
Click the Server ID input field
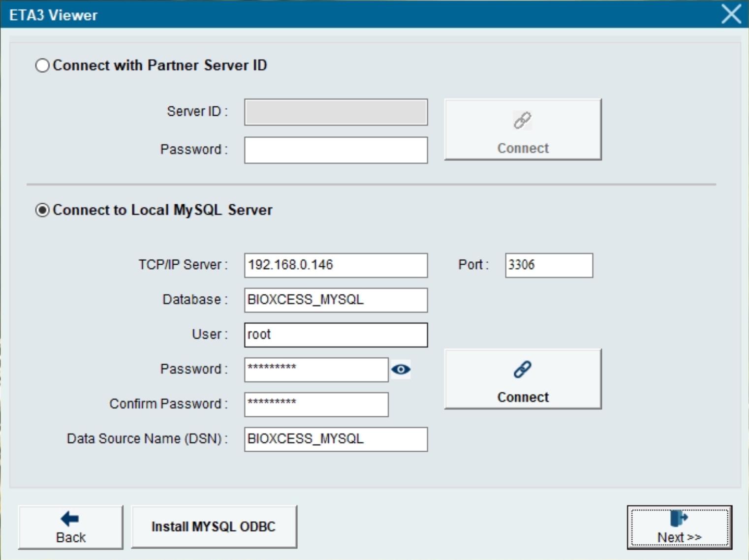point(336,112)
